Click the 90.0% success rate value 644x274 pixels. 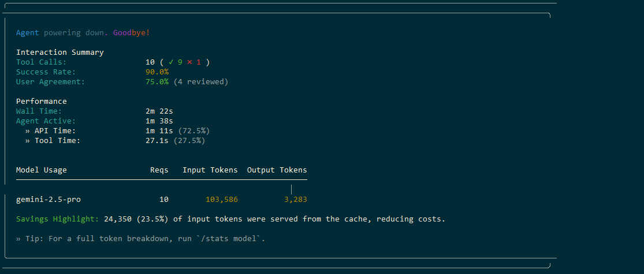pyautogui.click(x=157, y=72)
